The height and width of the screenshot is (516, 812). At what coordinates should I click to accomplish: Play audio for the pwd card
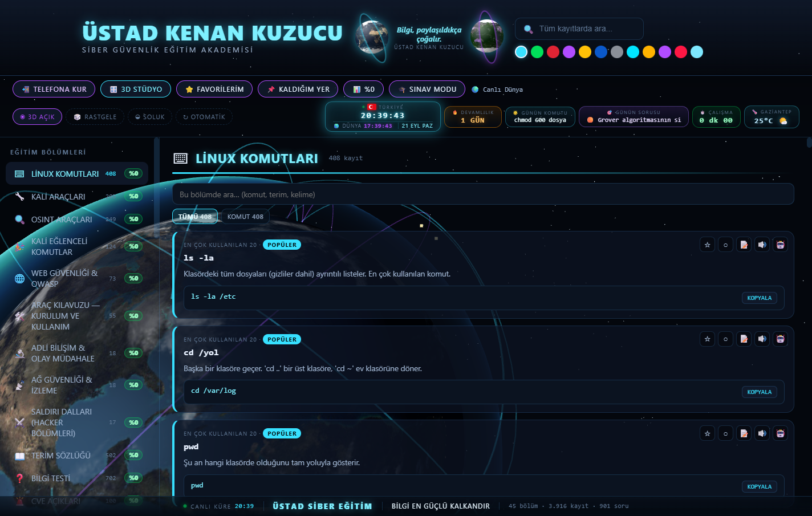coord(762,433)
